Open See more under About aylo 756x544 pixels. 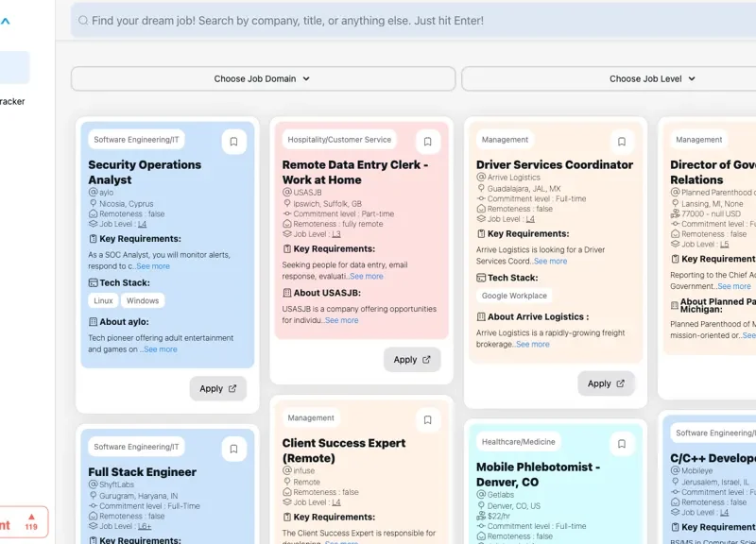160,349
